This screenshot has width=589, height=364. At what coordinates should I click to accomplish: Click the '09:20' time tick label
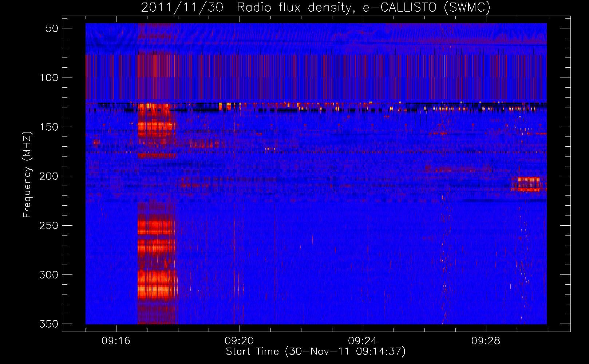click(239, 341)
